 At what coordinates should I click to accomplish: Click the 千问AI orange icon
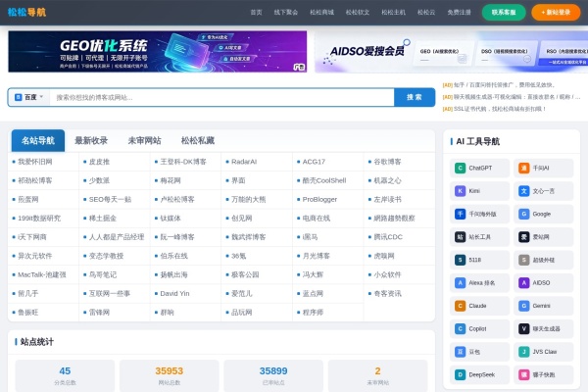point(524,168)
